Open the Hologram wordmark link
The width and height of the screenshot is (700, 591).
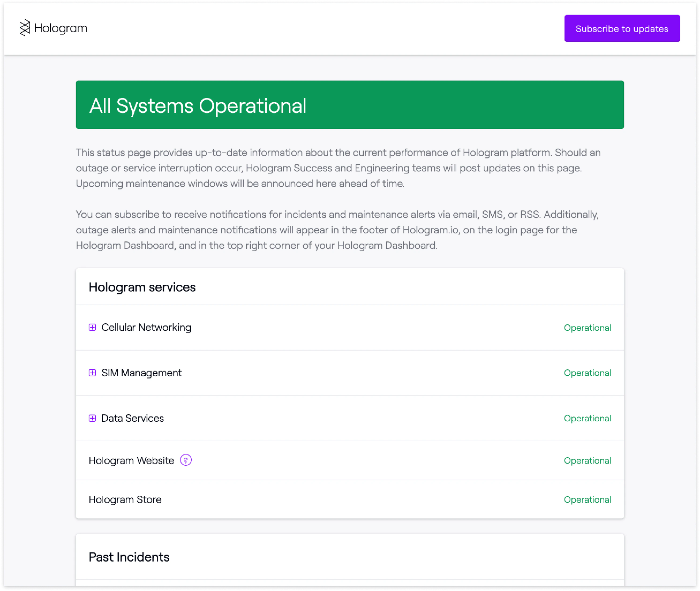(x=61, y=28)
